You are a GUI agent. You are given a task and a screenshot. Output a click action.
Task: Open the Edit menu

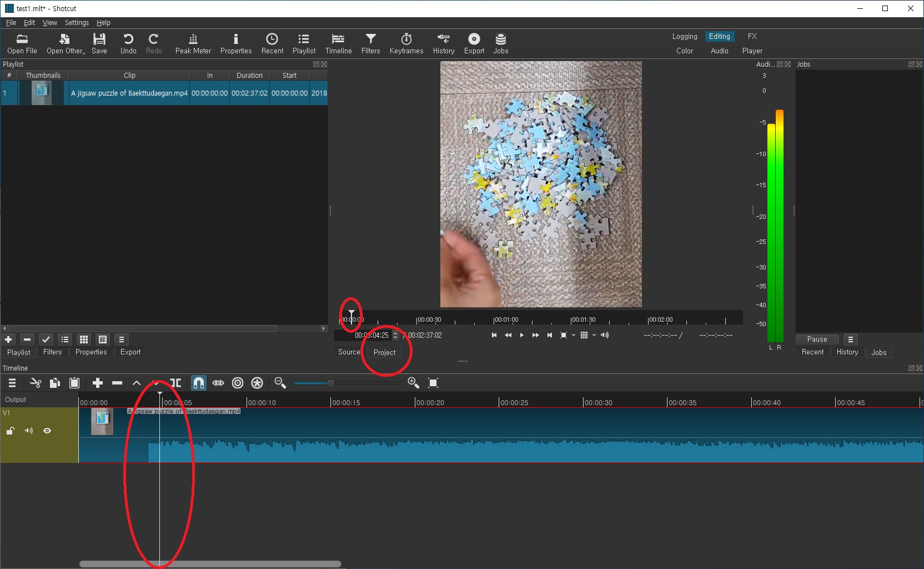click(29, 23)
